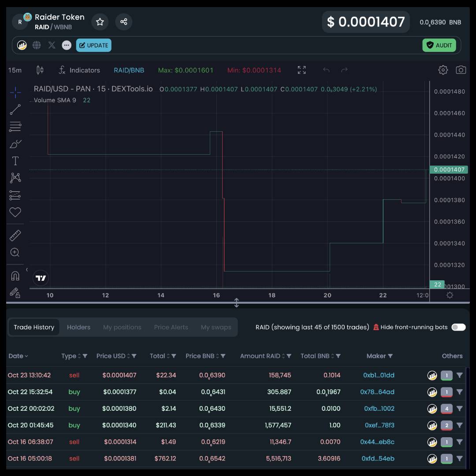Open DEXTools icon on 0xb1...01dd row
476x476 pixels.
pos(432,376)
